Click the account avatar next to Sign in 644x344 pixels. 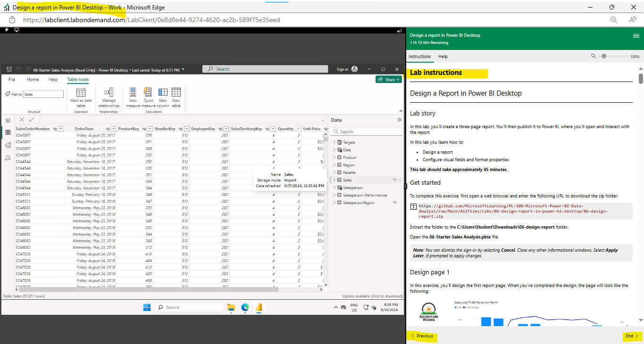coord(354,69)
